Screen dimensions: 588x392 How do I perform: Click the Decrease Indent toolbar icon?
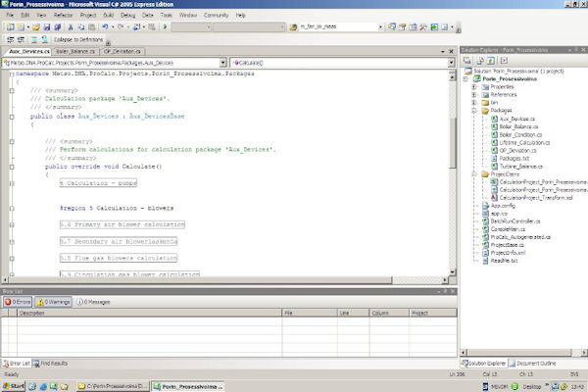10,39
